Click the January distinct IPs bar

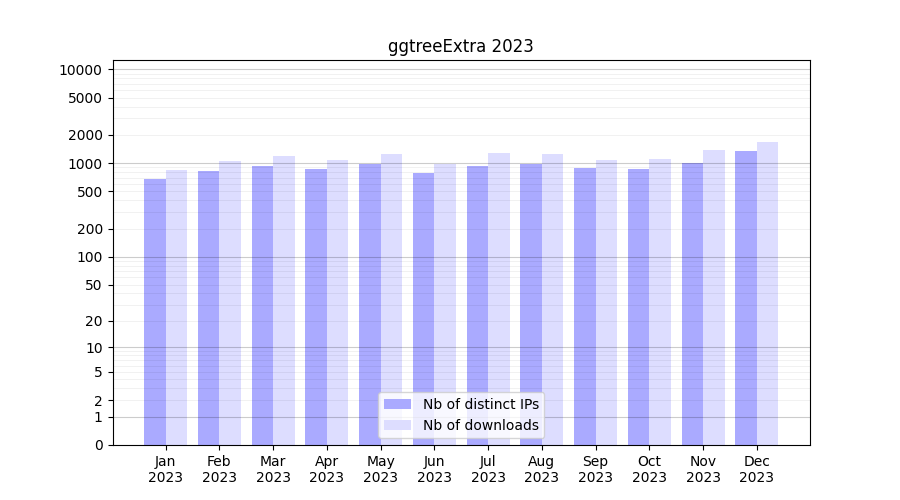pos(155,312)
